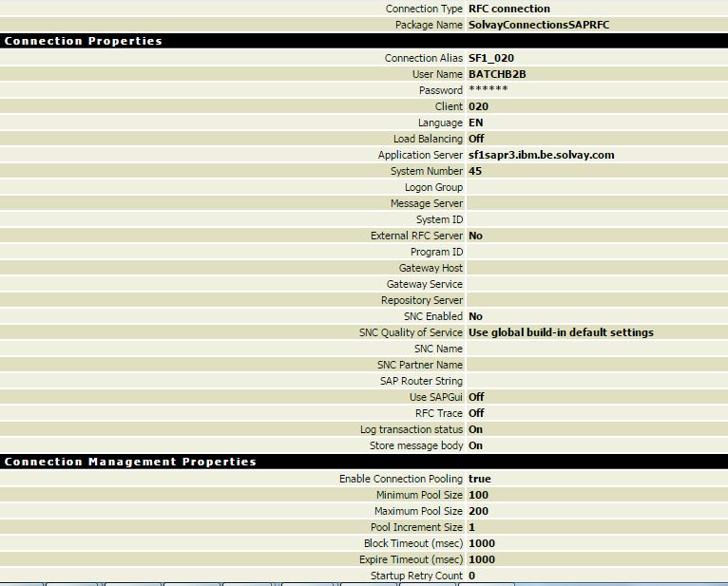Click the 'Program ID' label

click(x=436, y=252)
